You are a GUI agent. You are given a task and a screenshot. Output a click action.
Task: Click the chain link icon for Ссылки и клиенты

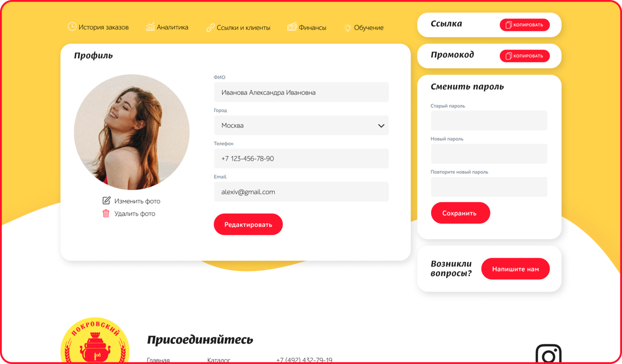pyautogui.click(x=210, y=27)
